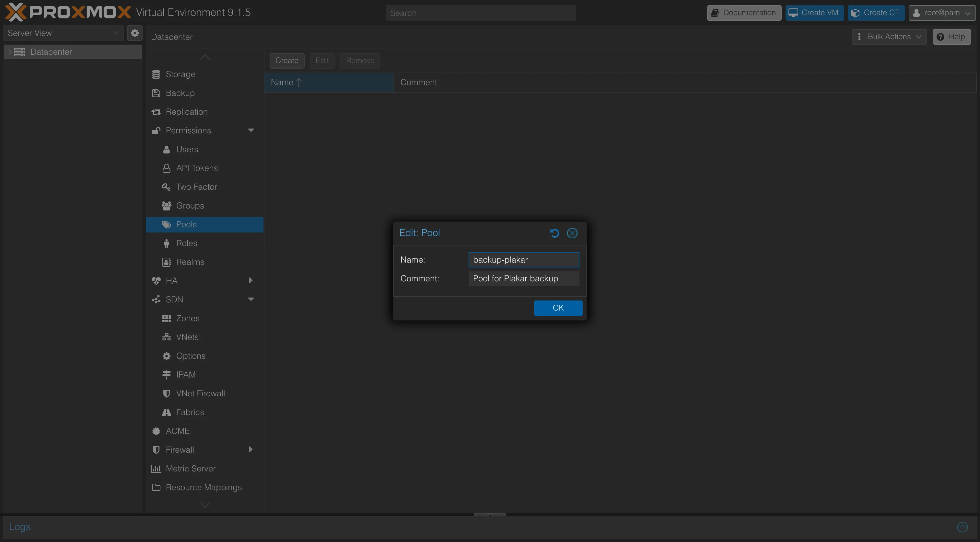Select Pools in the sidebar
This screenshot has height=542, width=980.
coord(204,225)
